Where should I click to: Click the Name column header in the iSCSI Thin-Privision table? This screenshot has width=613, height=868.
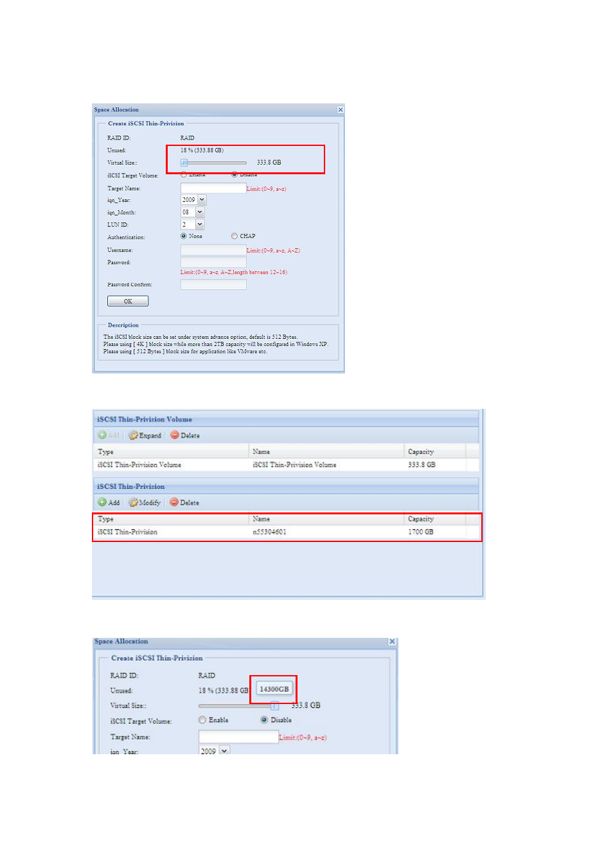tap(326, 519)
